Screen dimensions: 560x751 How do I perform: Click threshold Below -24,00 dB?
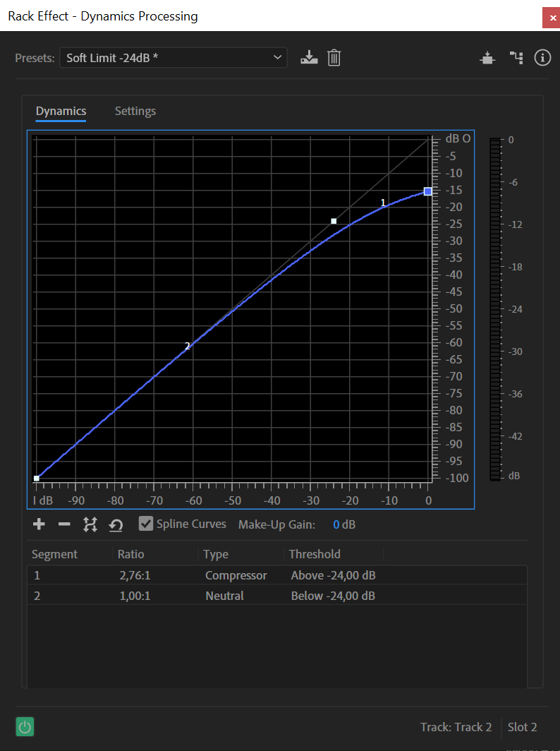tap(333, 596)
